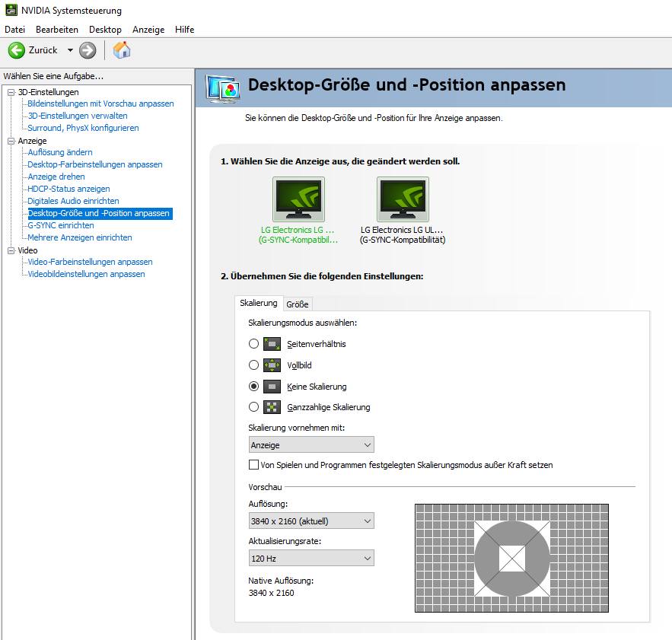Screen dimensions: 672x640
Task: Open Video-Farbeinstellungen anpassen
Action: coord(90,262)
